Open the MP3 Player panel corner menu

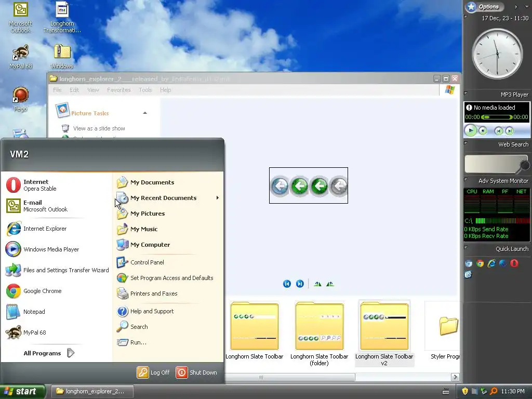click(466, 93)
